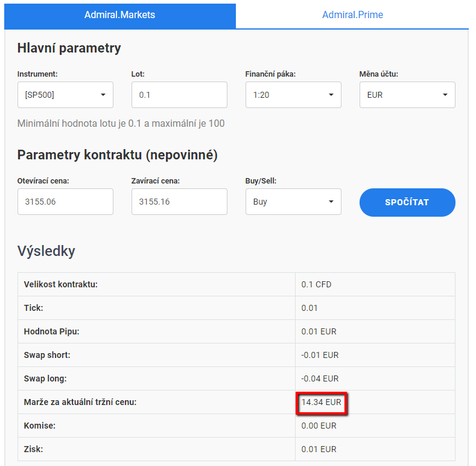Switch to the Admiral.Markets tab
Image resolution: width=476 pixels, height=466 pixels.
119,14
